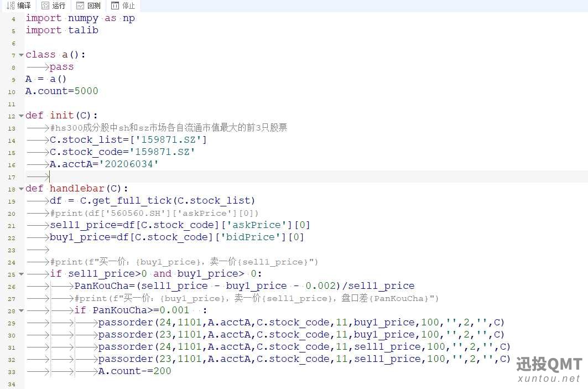Click the commented print 560560.SH line
Image resolution: width=588 pixels, height=389 pixels.
[x=154, y=213]
